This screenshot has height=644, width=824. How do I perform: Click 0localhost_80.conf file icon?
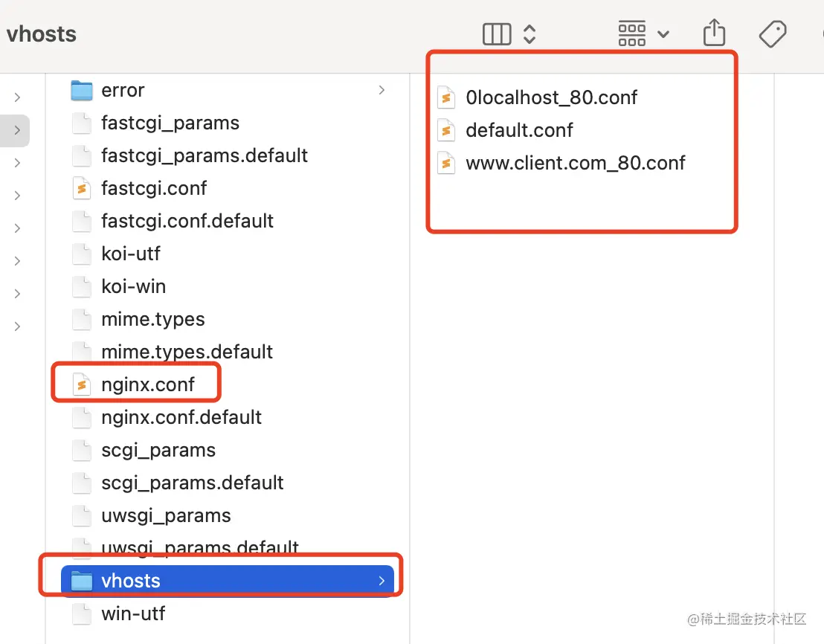(446, 97)
